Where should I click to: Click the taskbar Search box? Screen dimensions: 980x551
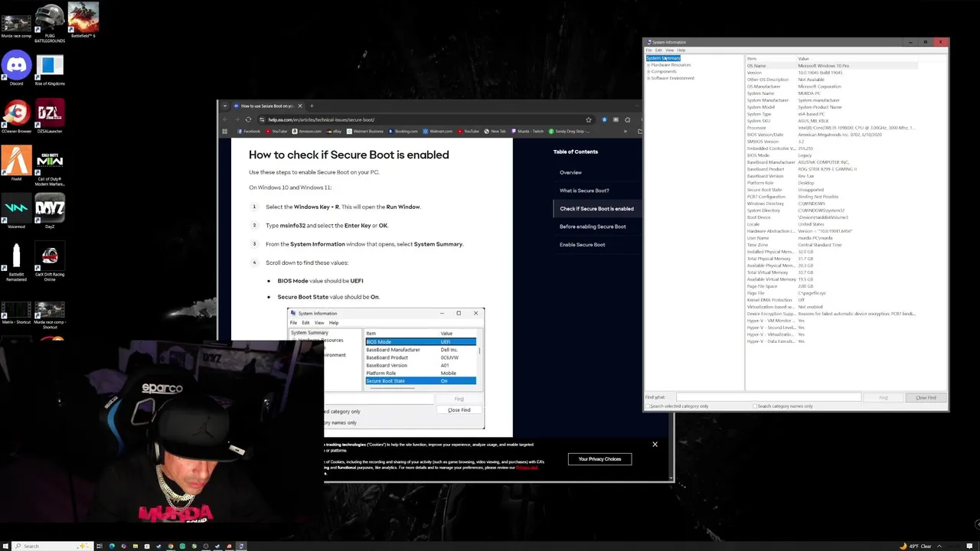pyautogui.click(x=52, y=546)
